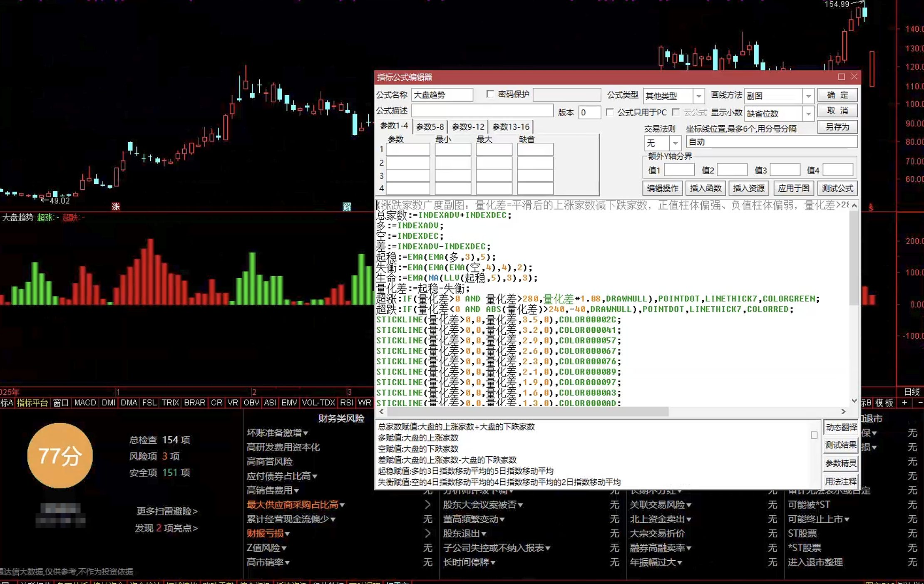Screen dimensions: 924x584
Task: Open the 画线方法 dropdown
Action: (x=808, y=96)
